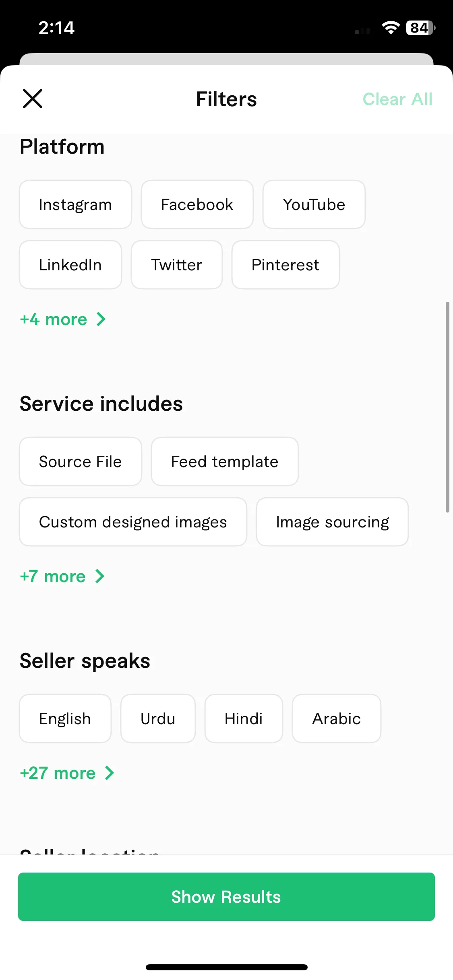The height and width of the screenshot is (980, 453).
Task: Close the Filters sheet with the X icon
Action: (x=33, y=99)
